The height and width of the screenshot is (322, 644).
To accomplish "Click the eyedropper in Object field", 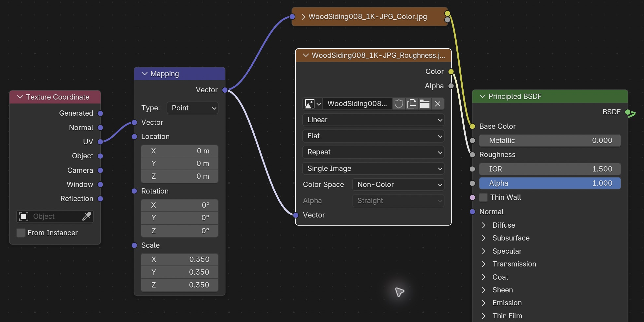I will [x=86, y=216].
